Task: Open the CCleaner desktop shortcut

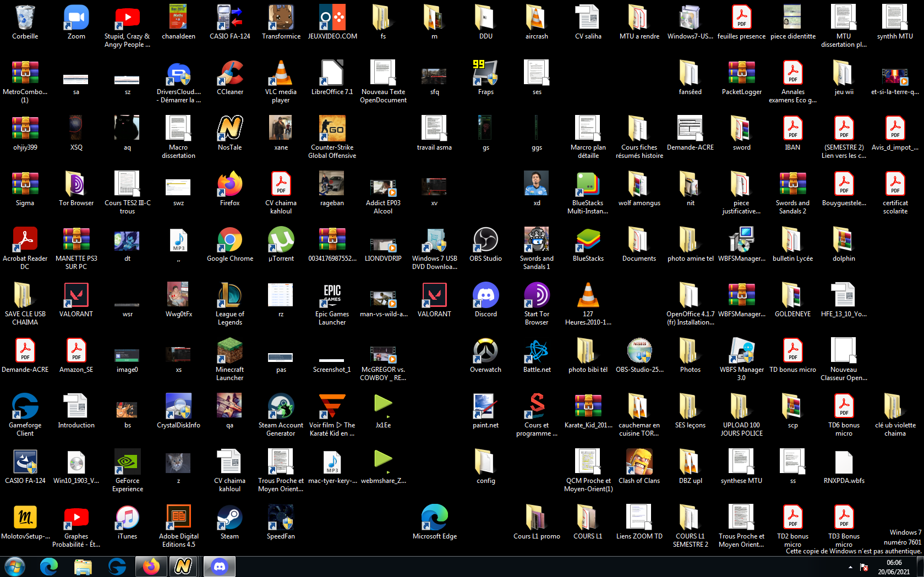Action: [230, 78]
